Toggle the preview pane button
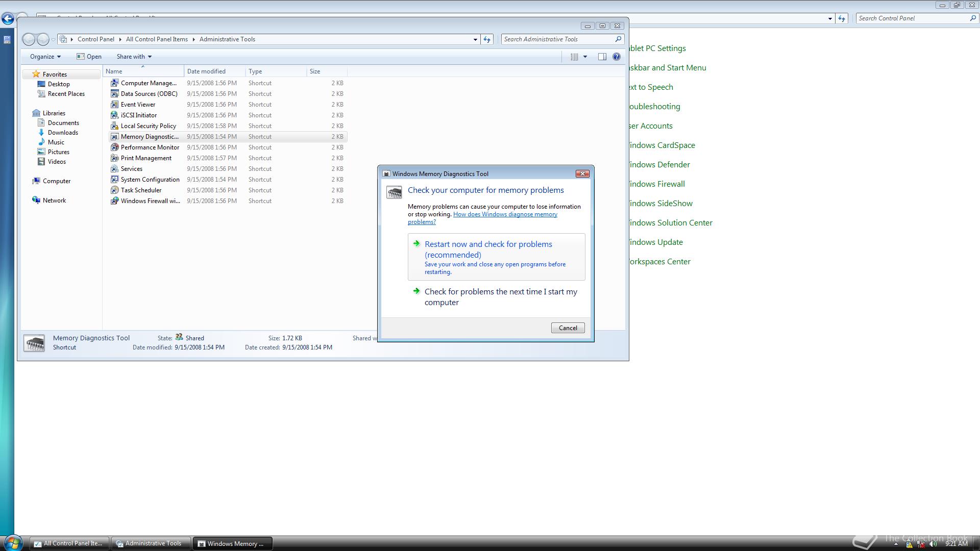 [602, 57]
